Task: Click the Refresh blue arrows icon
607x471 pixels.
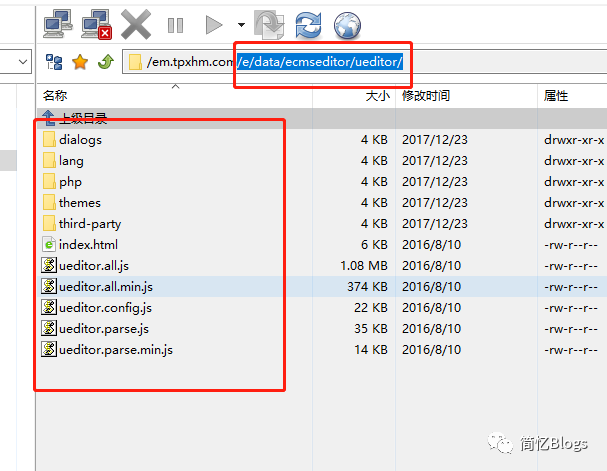Action: pyautogui.click(x=308, y=23)
